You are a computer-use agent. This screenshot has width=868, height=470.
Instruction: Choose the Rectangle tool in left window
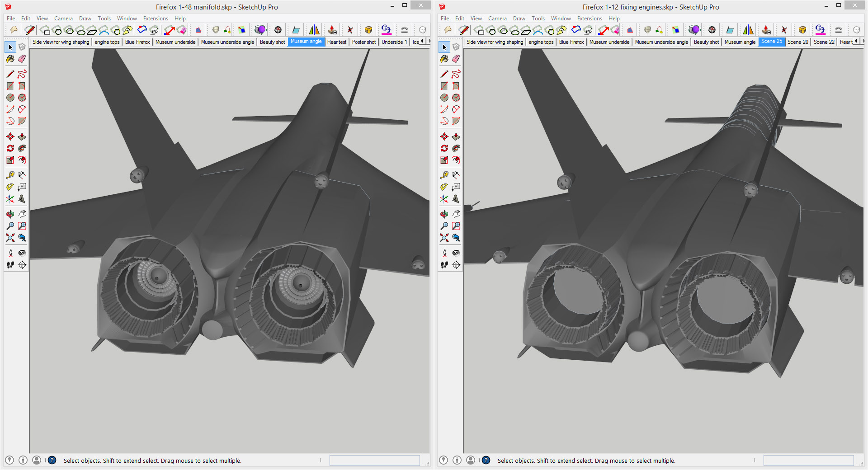click(10, 86)
